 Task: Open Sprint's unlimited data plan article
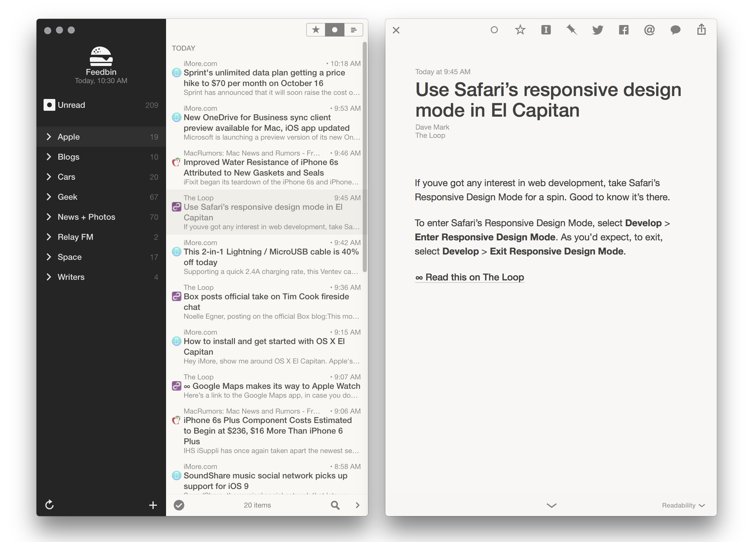point(267,78)
